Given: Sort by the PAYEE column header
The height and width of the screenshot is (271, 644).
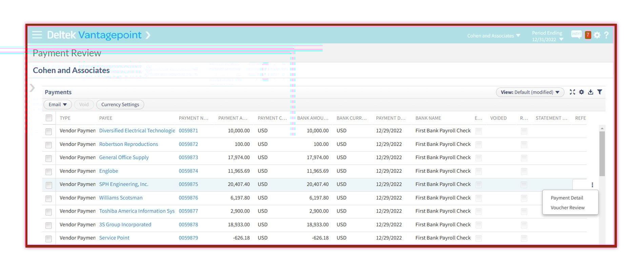Looking at the screenshot, I should (x=106, y=118).
